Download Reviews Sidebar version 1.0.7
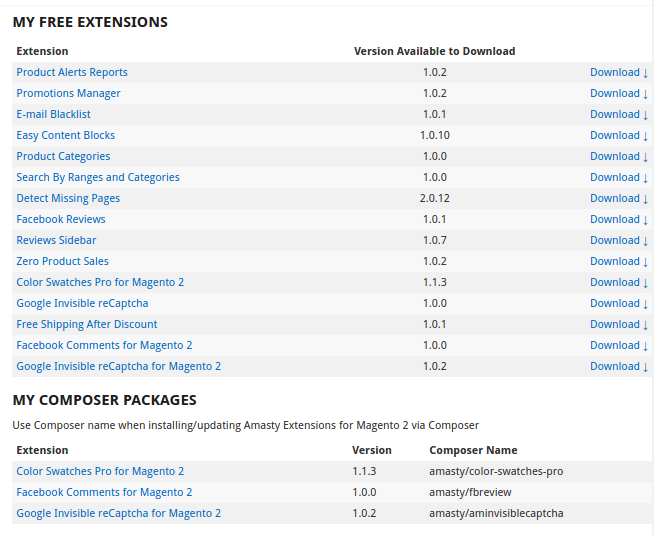 coord(619,240)
